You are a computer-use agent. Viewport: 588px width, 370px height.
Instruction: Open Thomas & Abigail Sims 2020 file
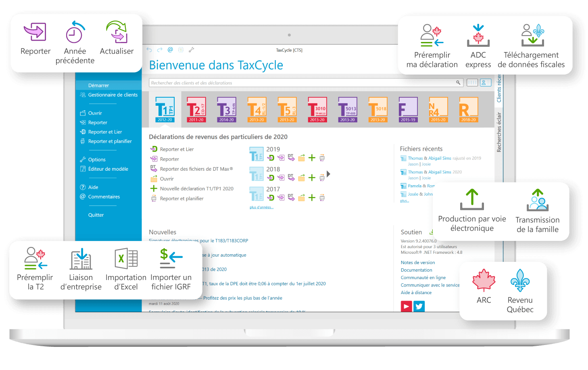431,172
